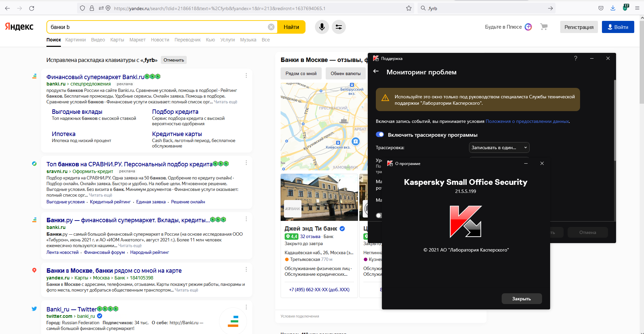Click Отмена in the Поддержка window
644x334 pixels.
(x=587, y=232)
